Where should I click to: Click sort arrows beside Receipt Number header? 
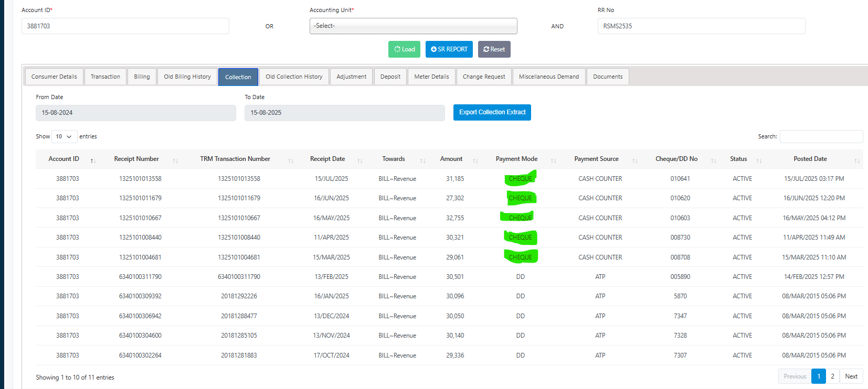click(x=175, y=160)
